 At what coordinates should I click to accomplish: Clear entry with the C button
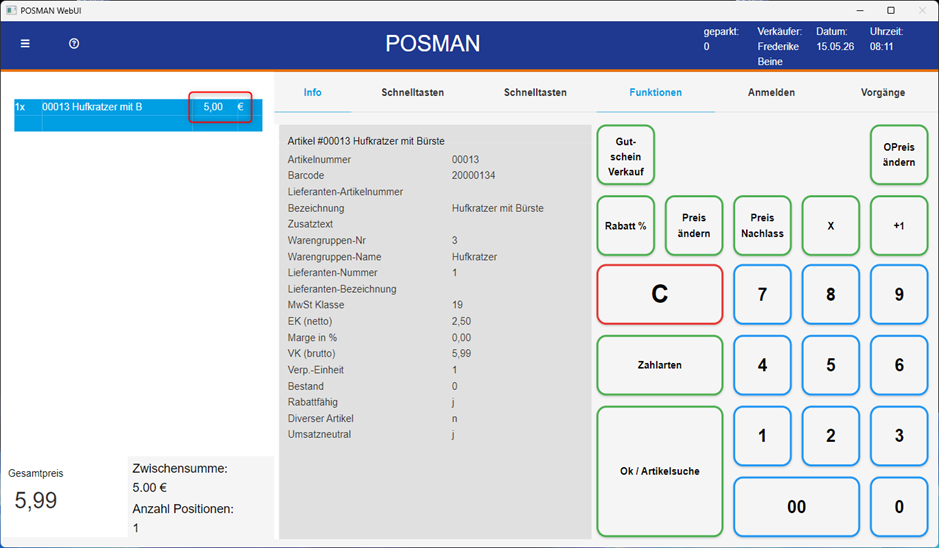660,294
